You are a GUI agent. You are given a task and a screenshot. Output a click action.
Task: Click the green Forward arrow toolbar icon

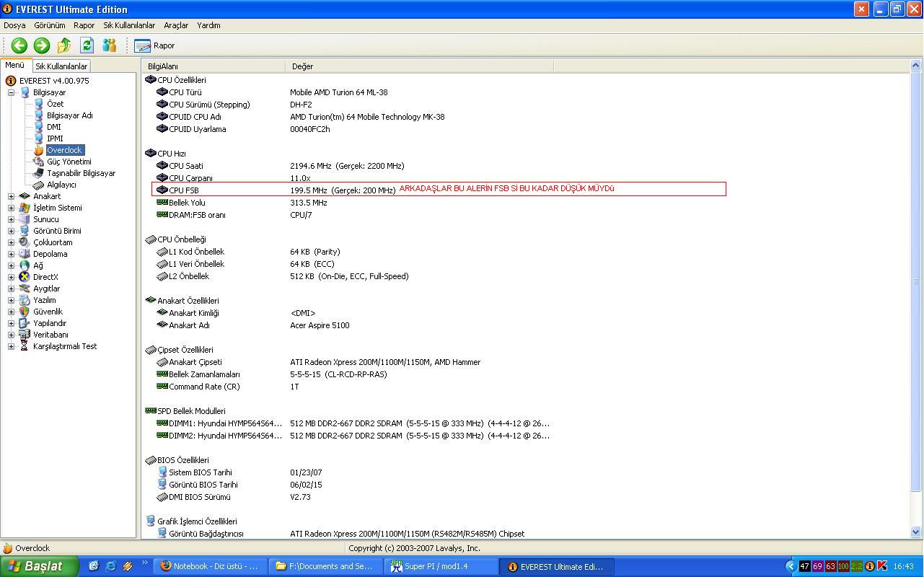point(42,45)
